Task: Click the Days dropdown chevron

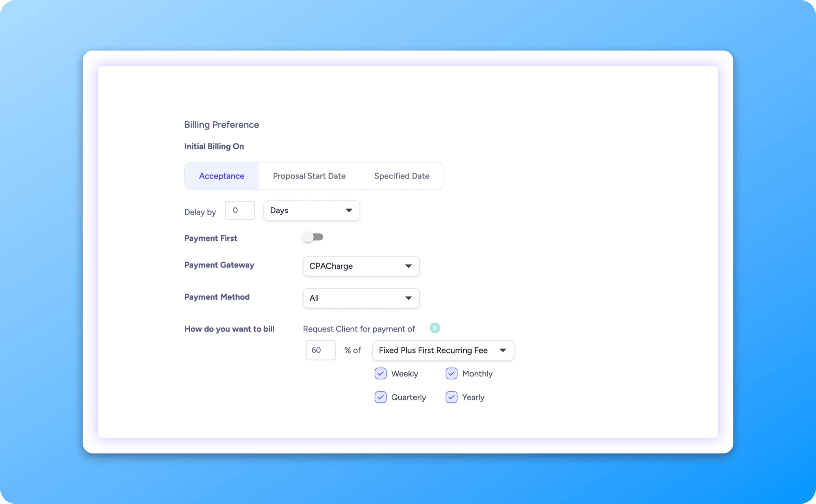Action: pyautogui.click(x=348, y=210)
